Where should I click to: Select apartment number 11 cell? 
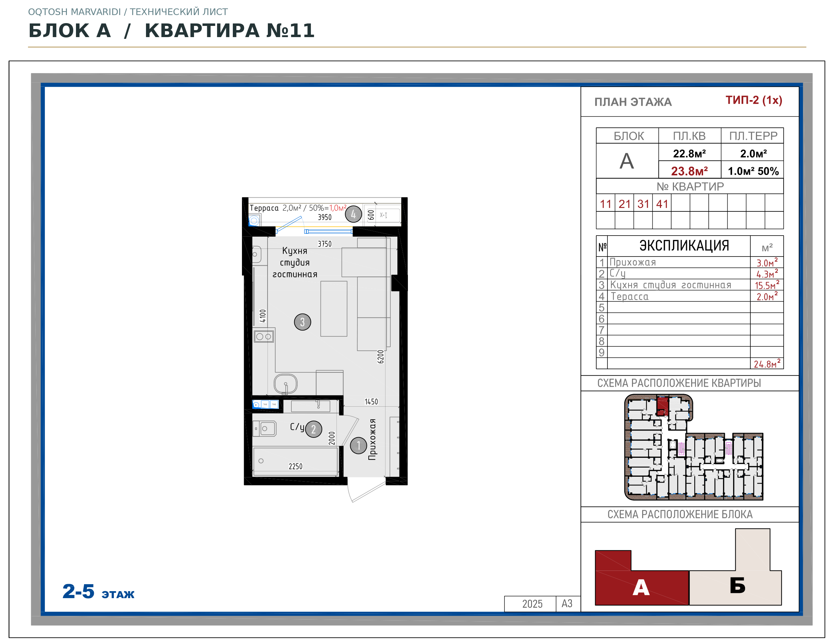tap(606, 204)
